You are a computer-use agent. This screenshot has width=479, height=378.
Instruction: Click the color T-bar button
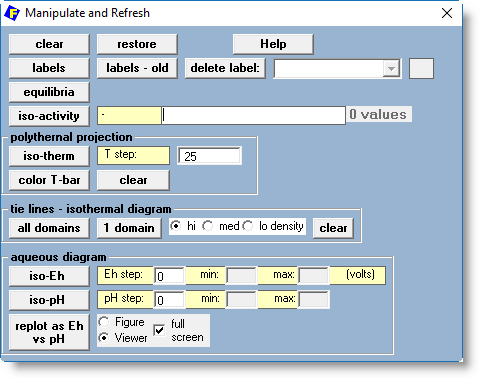[x=49, y=180]
